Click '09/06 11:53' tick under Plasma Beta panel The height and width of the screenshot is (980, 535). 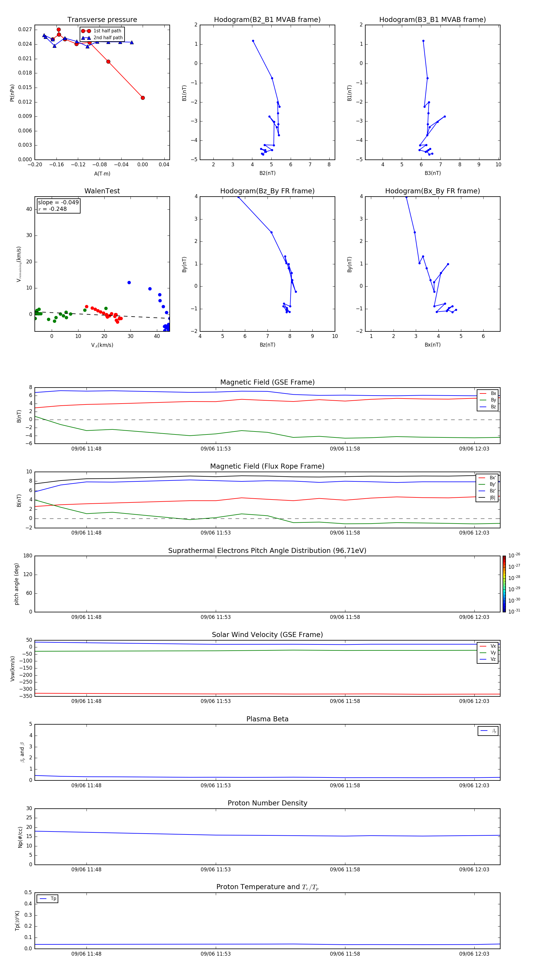[215, 785]
